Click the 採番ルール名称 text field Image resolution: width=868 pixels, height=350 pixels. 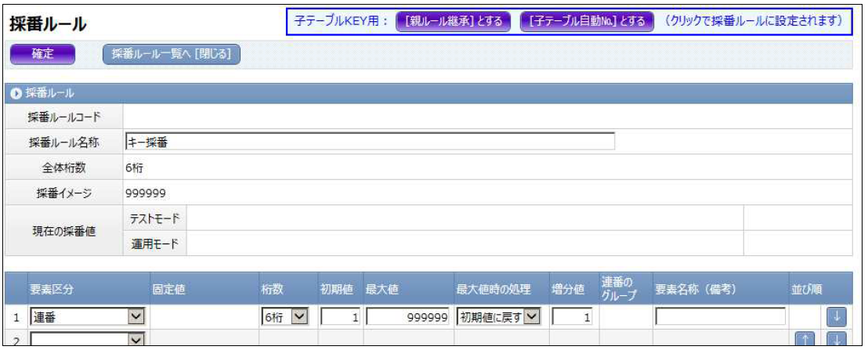(369, 142)
